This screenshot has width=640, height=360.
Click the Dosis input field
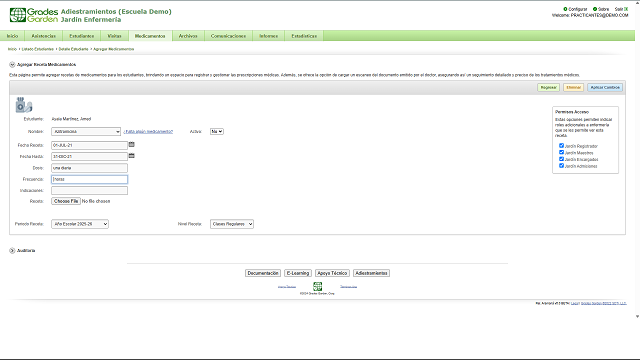click(89, 168)
